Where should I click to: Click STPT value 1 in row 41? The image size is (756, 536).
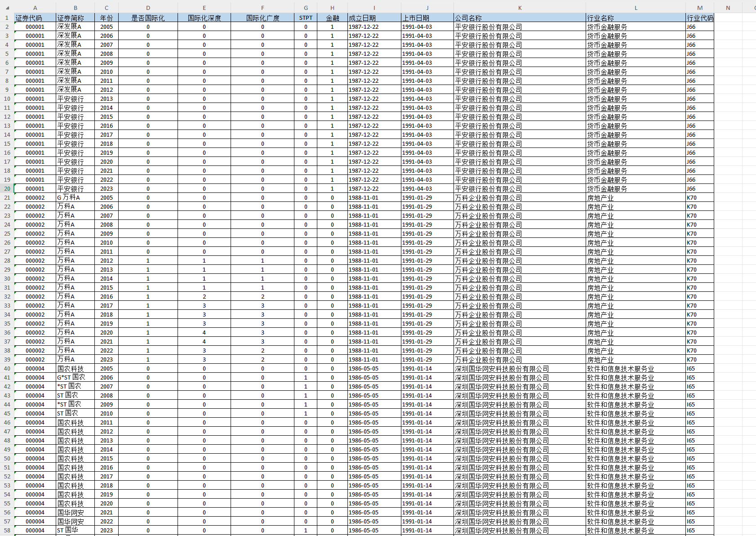tap(306, 378)
